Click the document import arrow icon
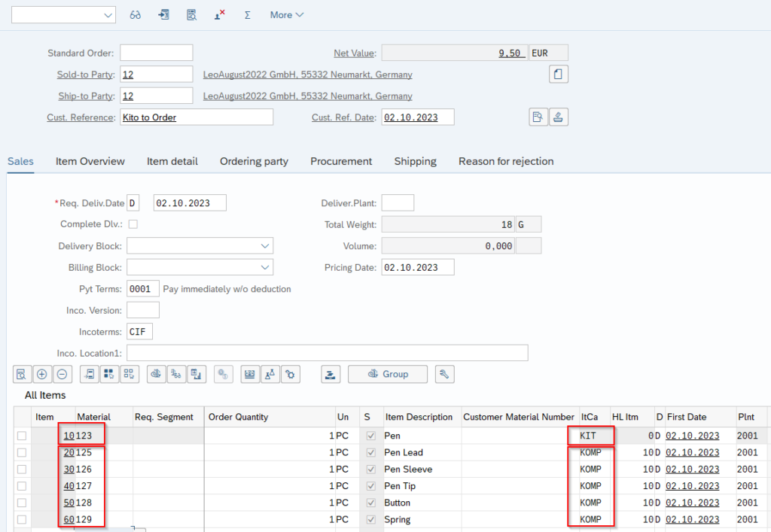 click(x=163, y=15)
